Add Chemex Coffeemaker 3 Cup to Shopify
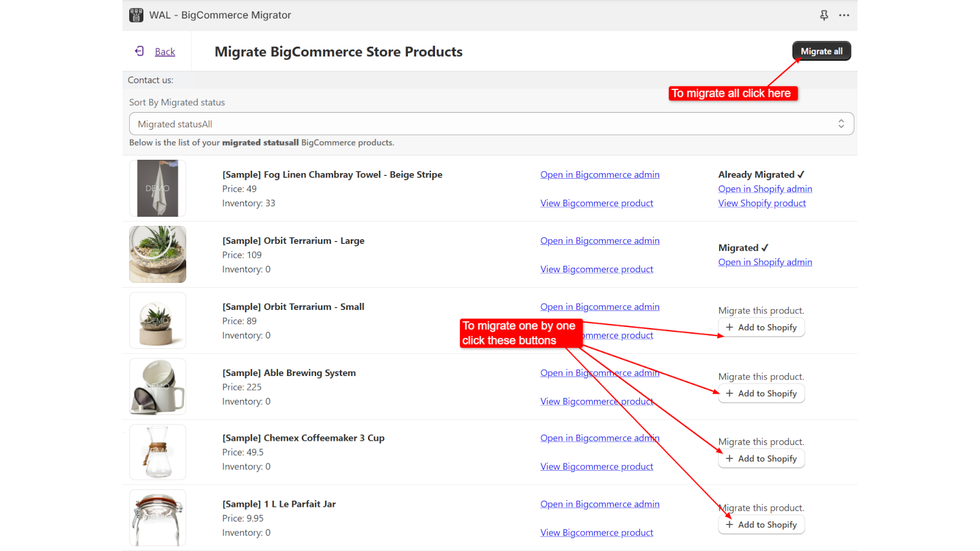The width and height of the screenshot is (980, 551). pyautogui.click(x=761, y=458)
